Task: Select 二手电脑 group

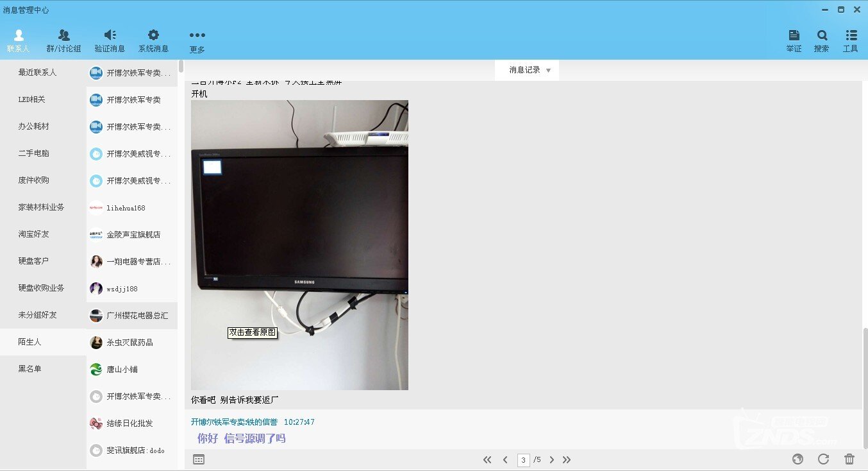Action: point(43,153)
